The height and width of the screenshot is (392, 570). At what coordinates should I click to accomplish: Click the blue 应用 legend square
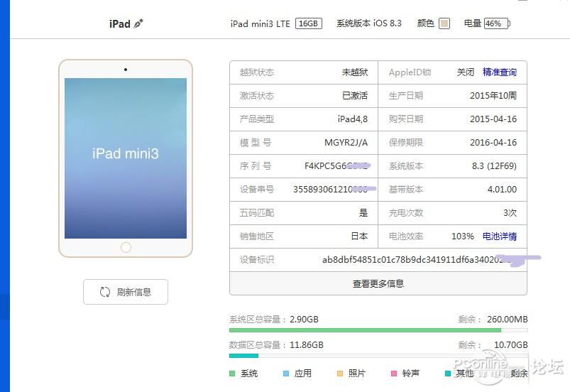coord(286,374)
